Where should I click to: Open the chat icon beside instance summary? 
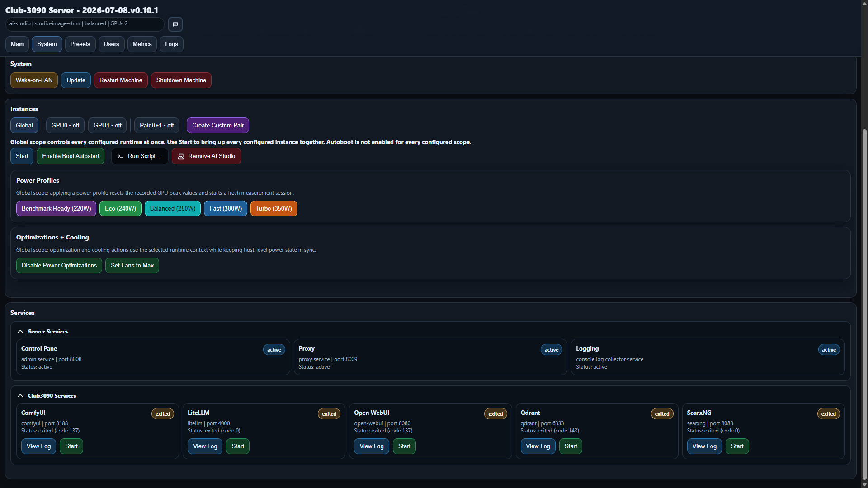[175, 24]
